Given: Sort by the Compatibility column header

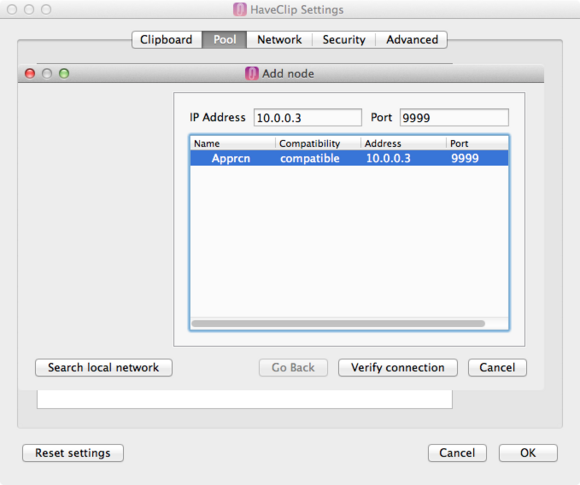Looking at the screenshot, I should tap(318, 143).
